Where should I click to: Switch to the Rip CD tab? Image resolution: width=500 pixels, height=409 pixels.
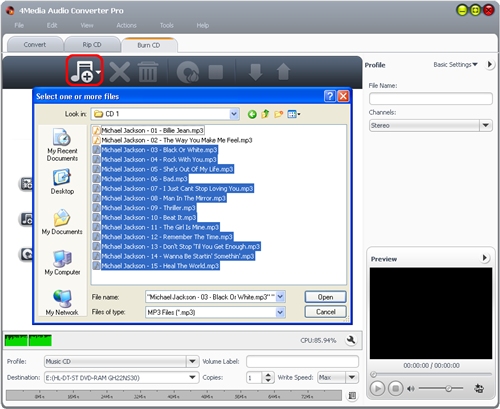(92, 45)
